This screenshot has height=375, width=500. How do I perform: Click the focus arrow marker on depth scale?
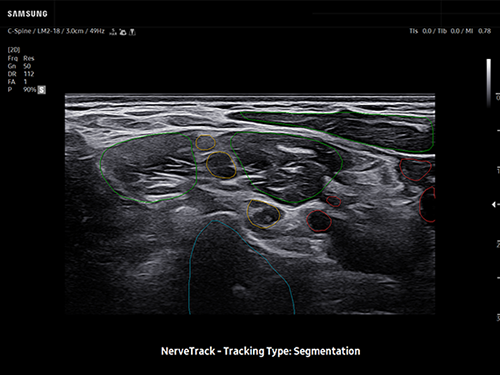(x=494, y=205)
